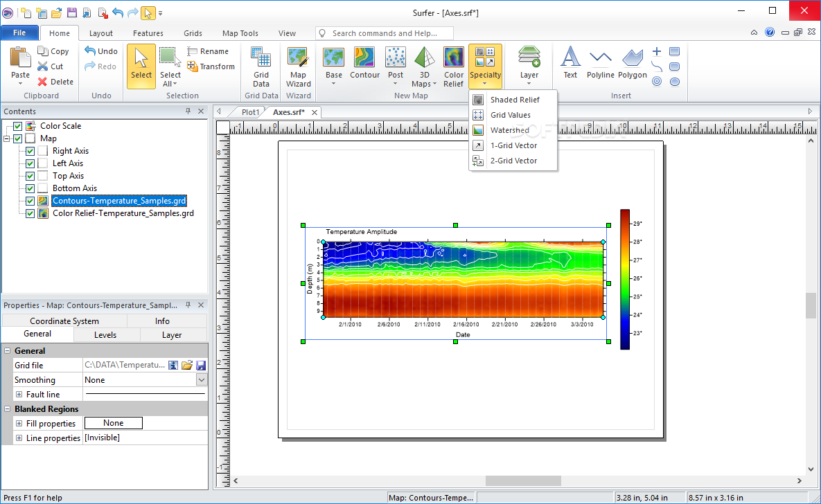Toggle Color Scale visibility checkbox

pos(18,126)
